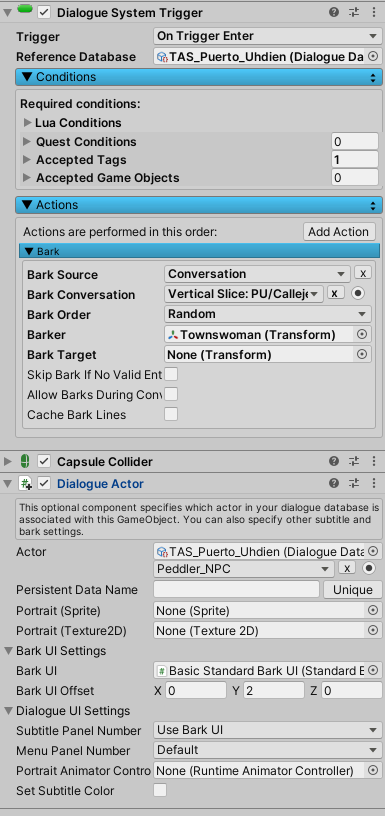Viewport: 385px width, 816px height.
Task: Disable the Capsule Collider component checkbox
Action: click(x=44, y=461)
